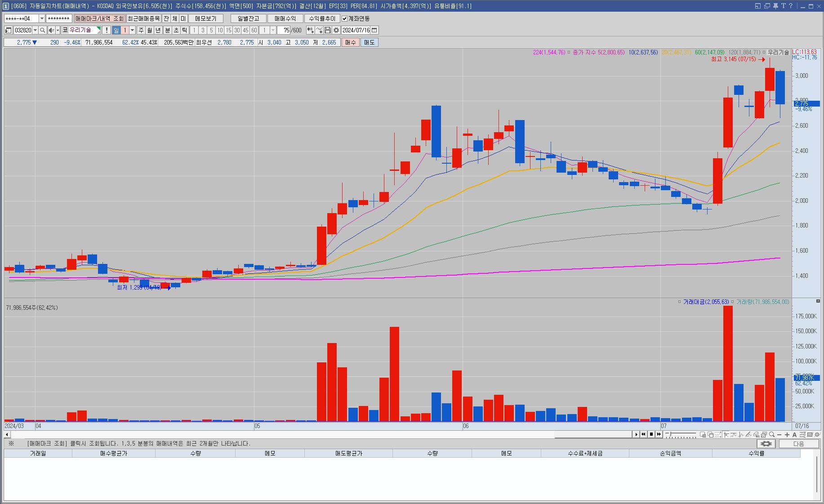This screenshot has height=504, width=824.
Task: Click the replay speed slider below chart
Action: 680,434
